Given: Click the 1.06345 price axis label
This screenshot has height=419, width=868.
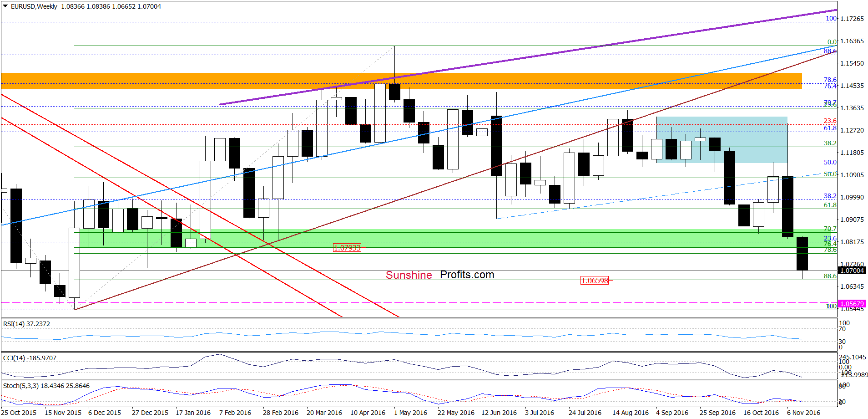Looking at the screenshot, I should coord(852,286).
